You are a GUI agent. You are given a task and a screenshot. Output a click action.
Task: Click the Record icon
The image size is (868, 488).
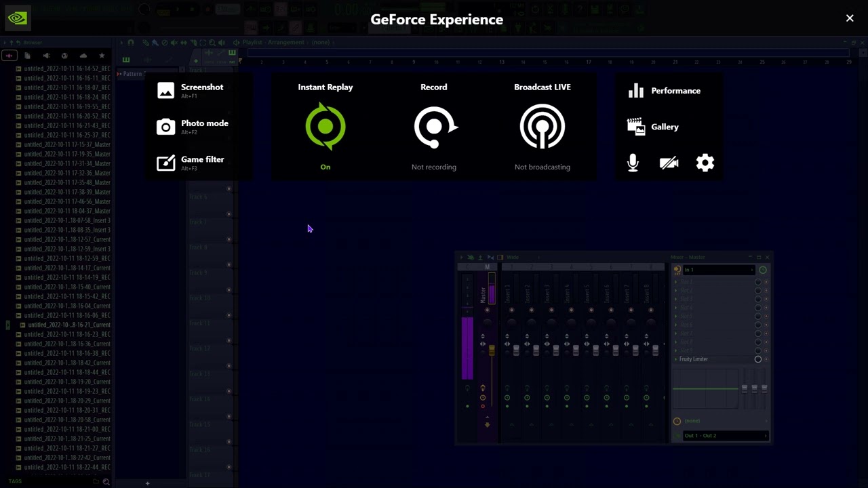point(435,126)
